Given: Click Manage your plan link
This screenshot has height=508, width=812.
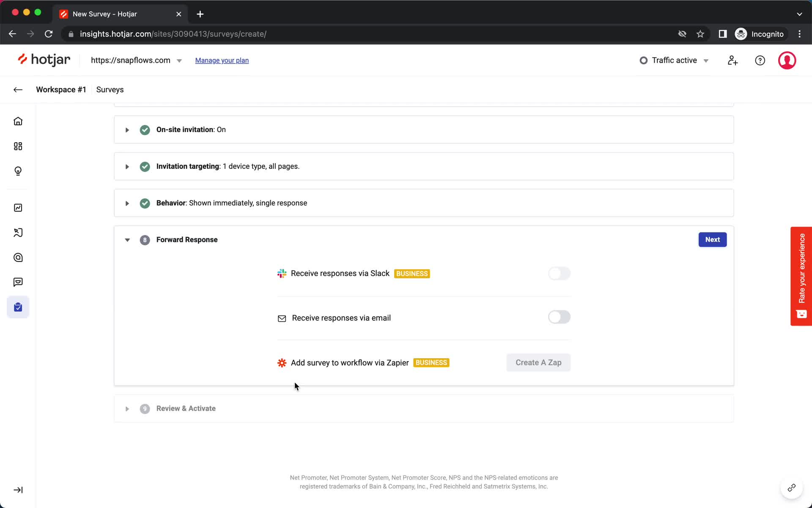Looking at the screenshot, I should [x=222, y=60].
